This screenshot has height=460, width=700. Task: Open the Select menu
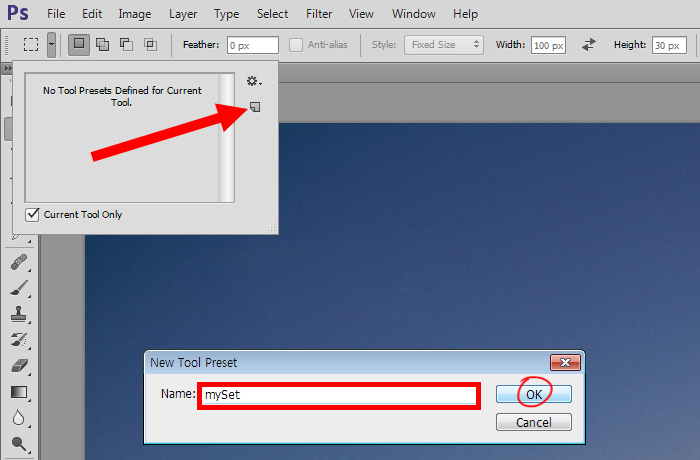(272, 14)
